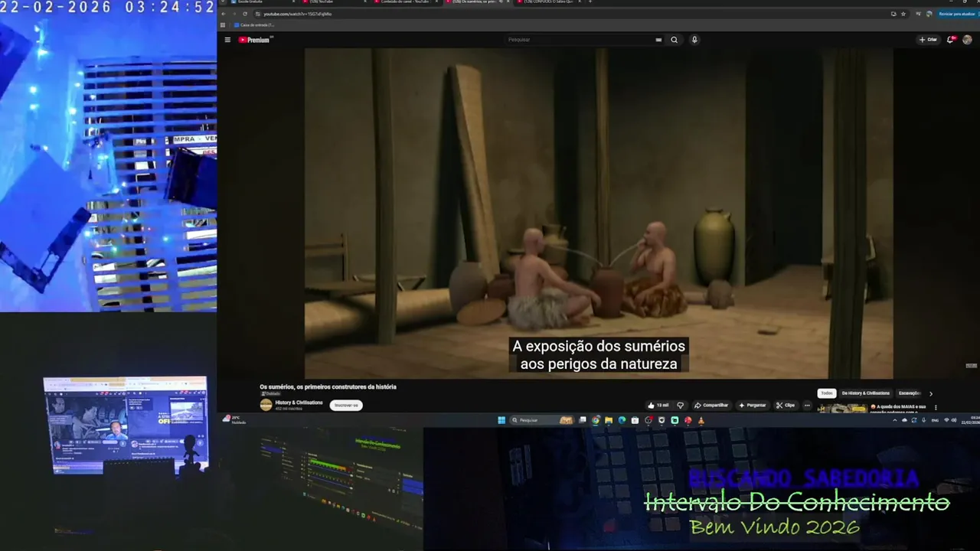The height and width of the screenshot is (551, 980).
Task: Click the video title Os sumérios, os primeiros construtores
Action: 328,387
